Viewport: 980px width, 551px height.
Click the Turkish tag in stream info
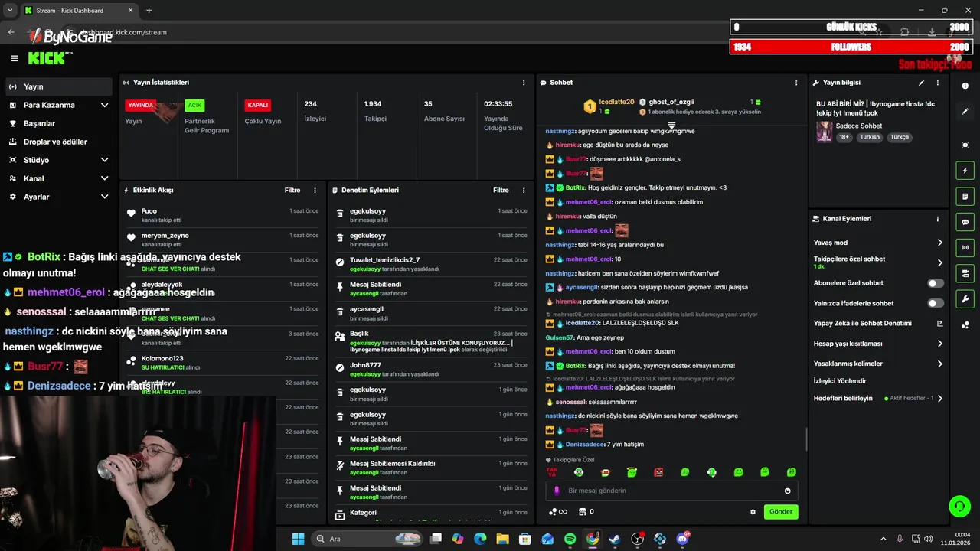coord(870,137)
